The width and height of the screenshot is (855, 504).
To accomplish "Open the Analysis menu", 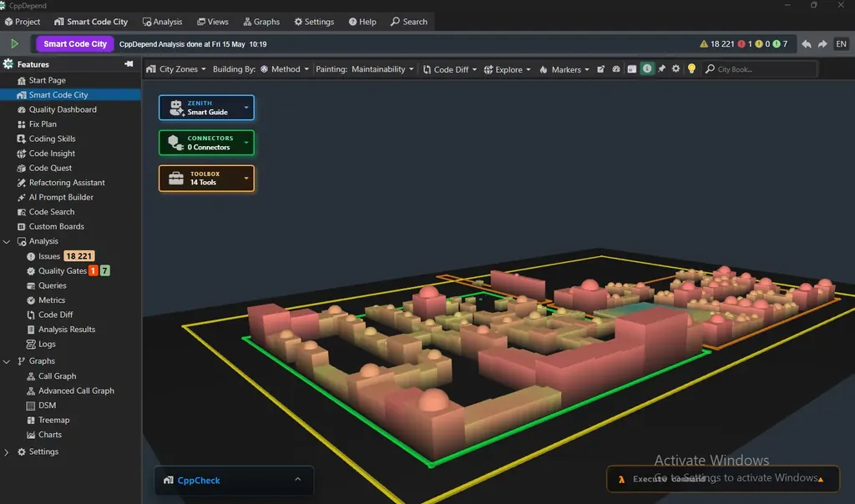I will [163, 22].
